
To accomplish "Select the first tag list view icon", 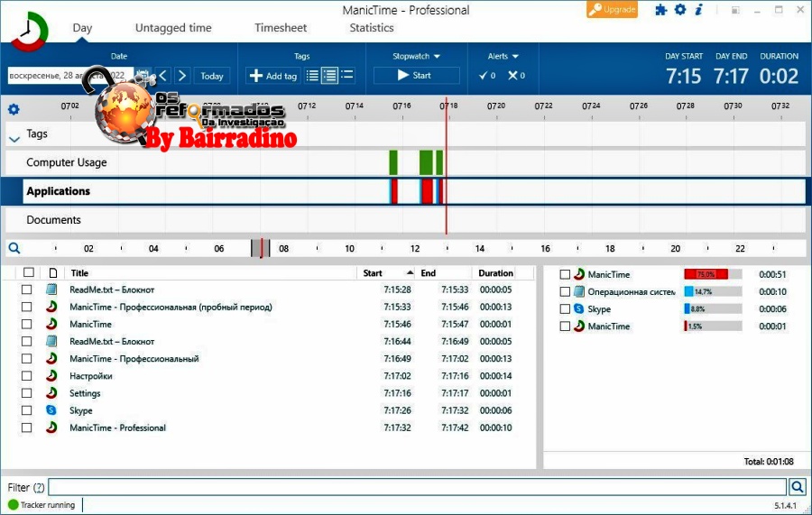I will [312, 76].
